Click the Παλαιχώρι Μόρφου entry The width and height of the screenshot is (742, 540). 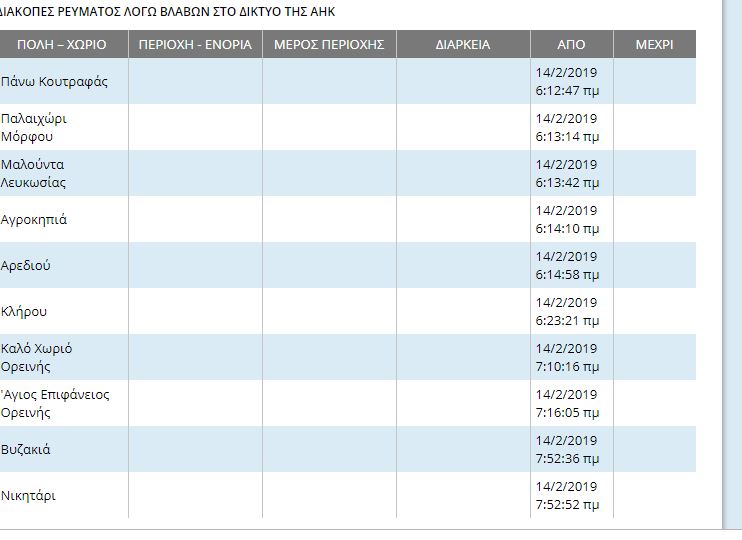34,127
